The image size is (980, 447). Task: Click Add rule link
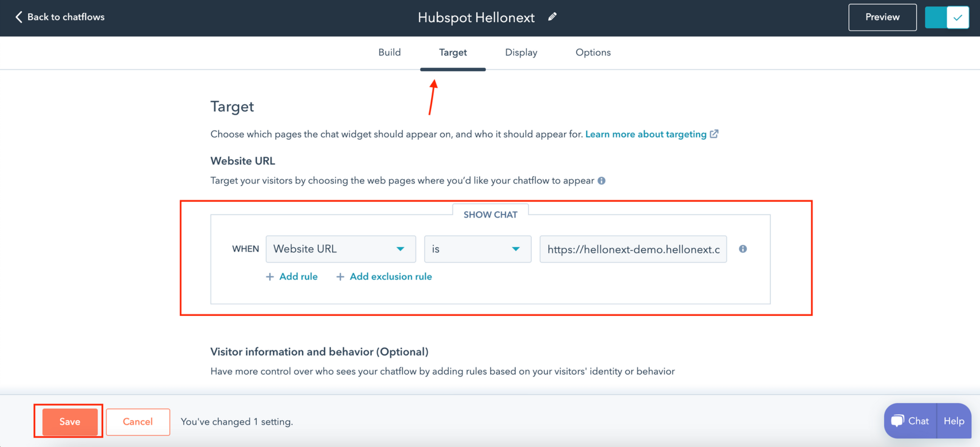pyautogui.click(x=298, y=277)
